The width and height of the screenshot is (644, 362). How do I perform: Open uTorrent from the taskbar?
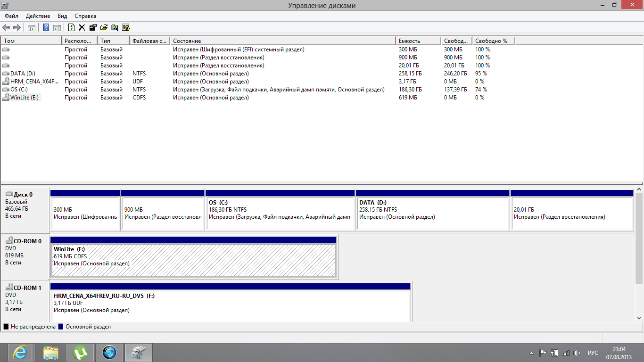80,353
